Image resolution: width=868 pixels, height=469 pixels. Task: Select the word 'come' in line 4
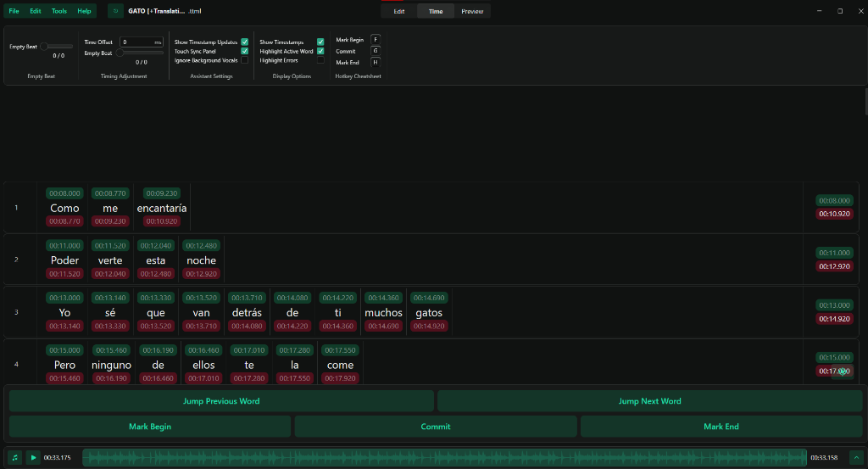pyautogui.click(x=341, y=365)
